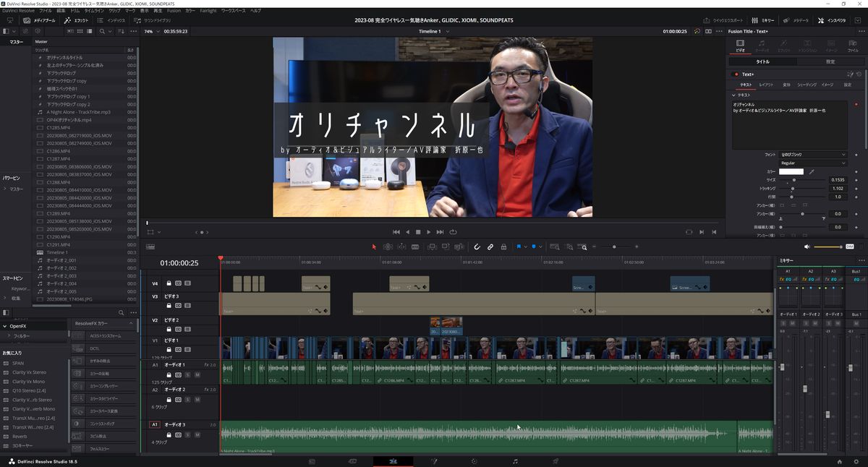Pick color with eyedropper icon
Viewport: 868px width, 467px height.
coord(812,171)
